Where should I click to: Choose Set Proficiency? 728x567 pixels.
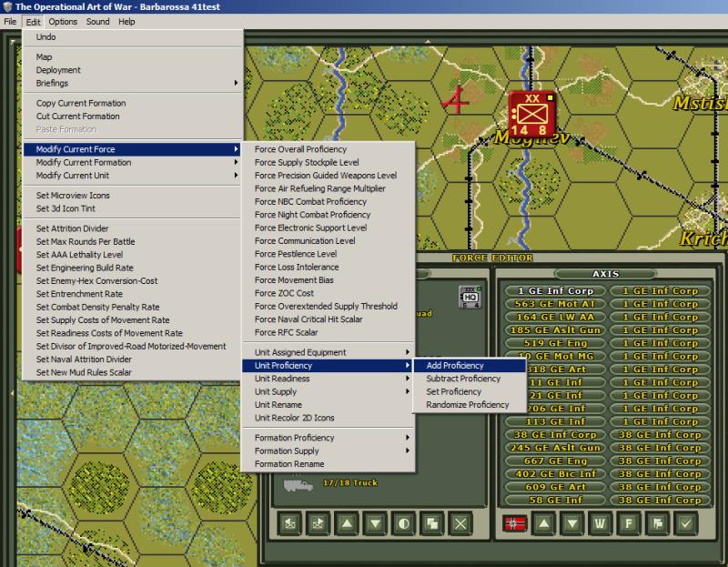tap(469, 391)
